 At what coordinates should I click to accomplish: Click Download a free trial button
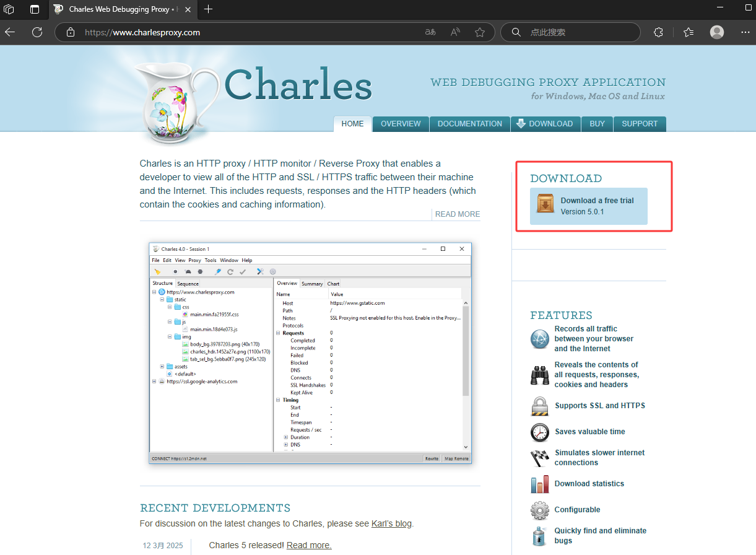pyautogui.click(x=589, y=206)
